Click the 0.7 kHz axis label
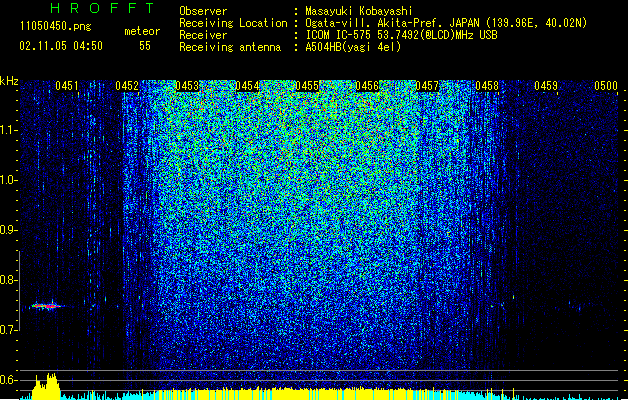Screen dimensions: 629x400 pos(9,330)
